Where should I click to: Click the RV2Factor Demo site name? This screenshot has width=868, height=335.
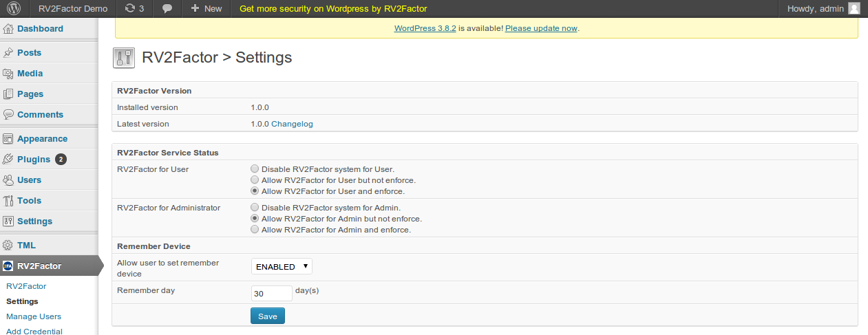pyautogui.click(x=73, y=9)
